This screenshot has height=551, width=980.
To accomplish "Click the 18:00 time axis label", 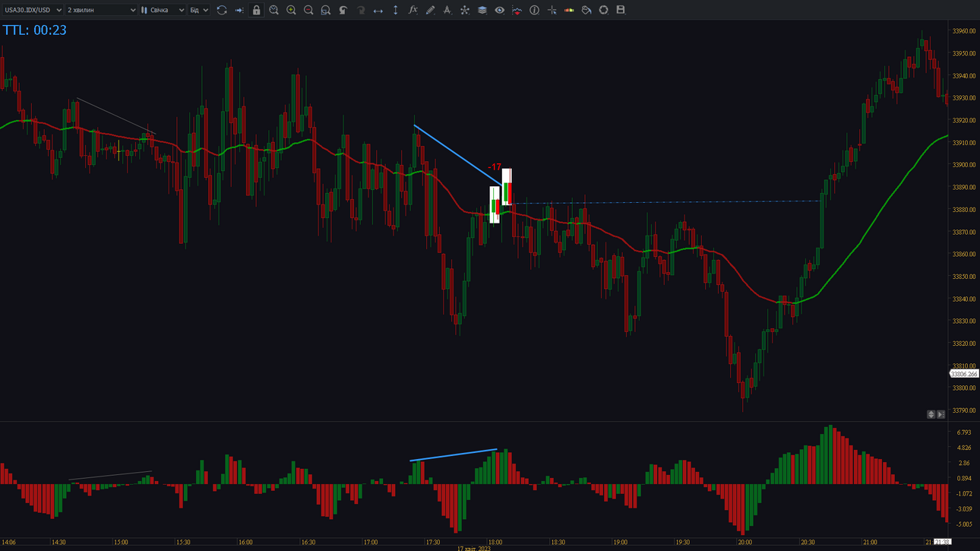I will 495,543.
